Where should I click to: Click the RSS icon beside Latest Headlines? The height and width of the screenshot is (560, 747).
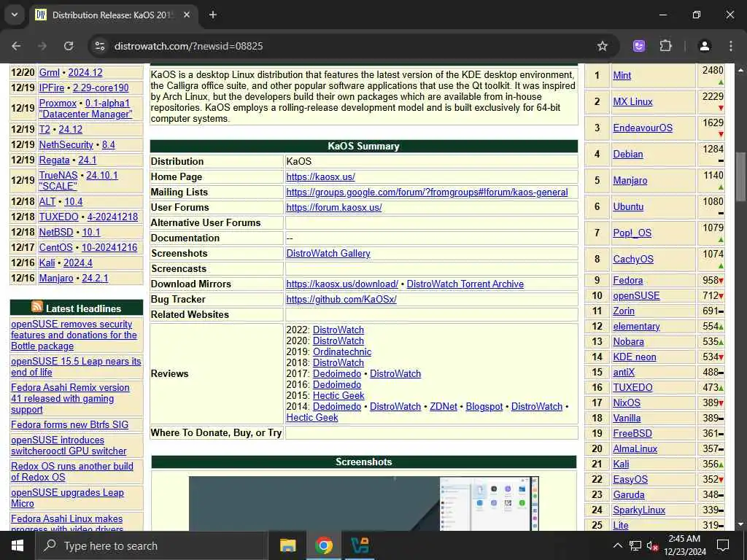point(37,307)
